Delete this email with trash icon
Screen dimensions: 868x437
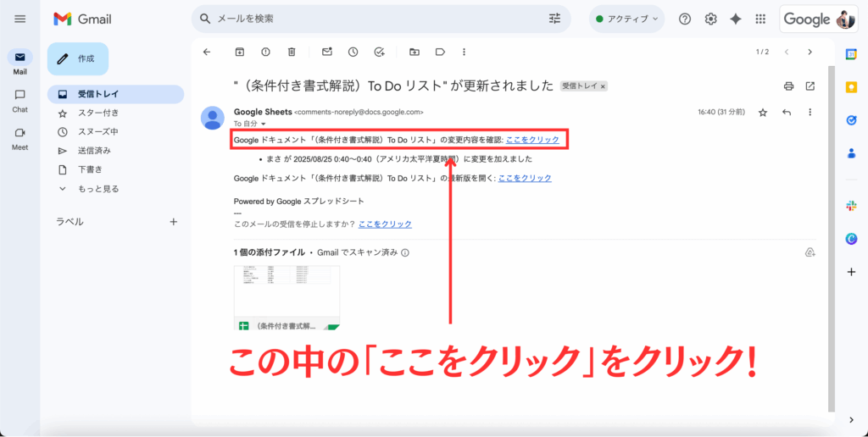(x=292, y=52)
